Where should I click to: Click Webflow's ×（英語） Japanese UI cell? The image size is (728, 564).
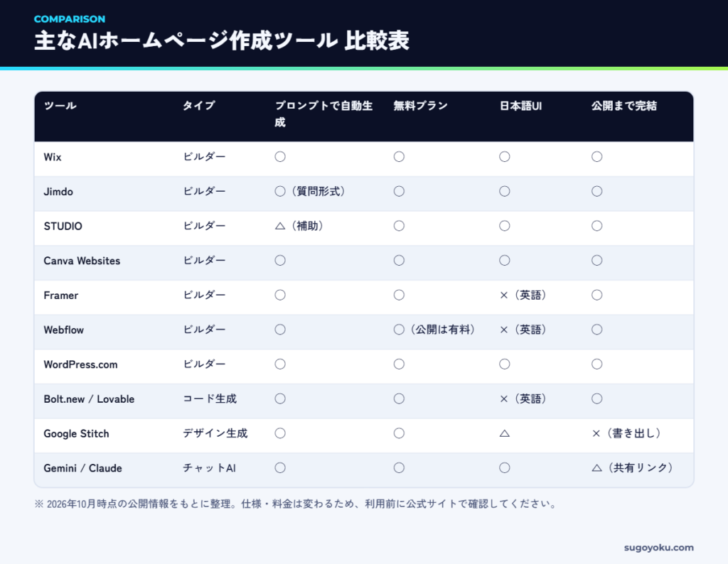(523, 330)
